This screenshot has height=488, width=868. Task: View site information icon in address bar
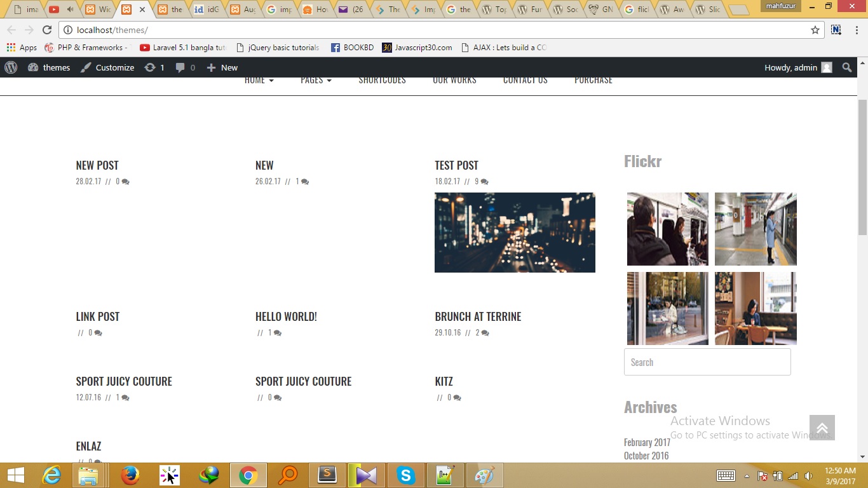coord(68,30)
